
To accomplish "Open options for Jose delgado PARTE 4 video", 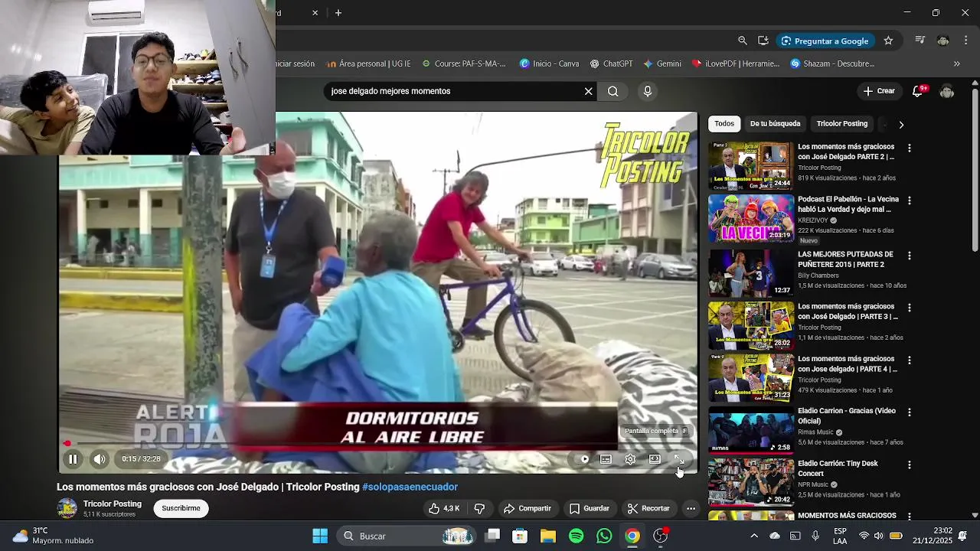I will [x=910, y=360].
